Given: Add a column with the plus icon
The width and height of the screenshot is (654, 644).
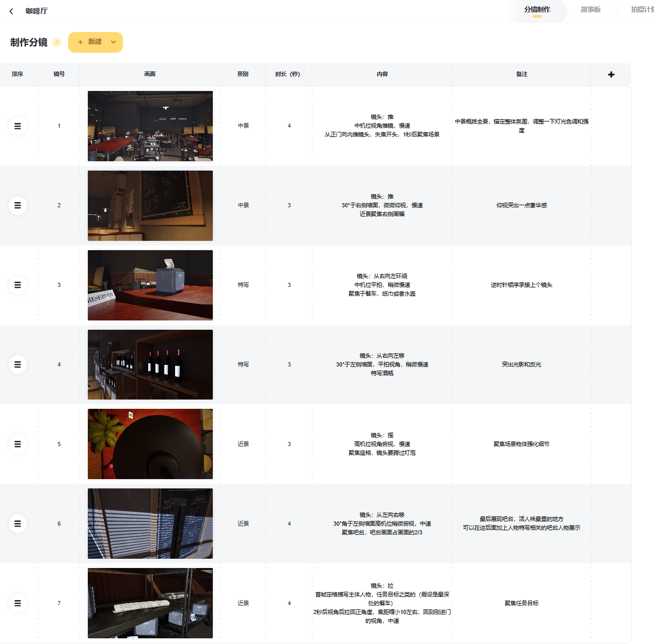Looking at the screenshot, I should click(611, 74).
